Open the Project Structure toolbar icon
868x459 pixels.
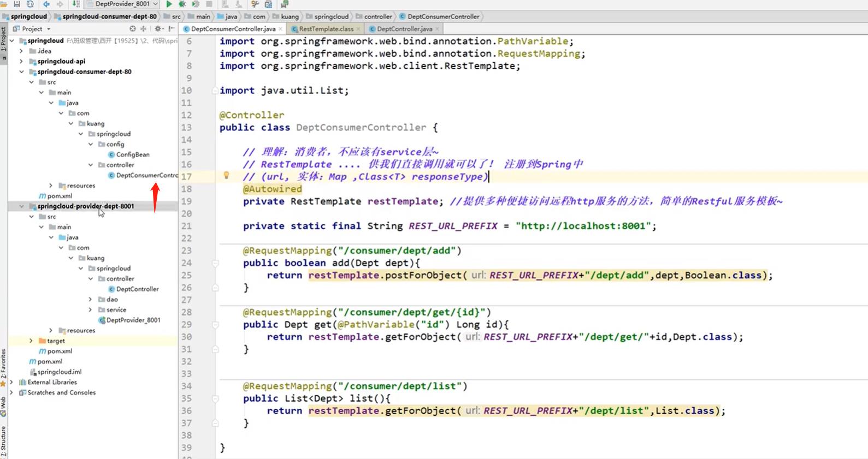268,4
